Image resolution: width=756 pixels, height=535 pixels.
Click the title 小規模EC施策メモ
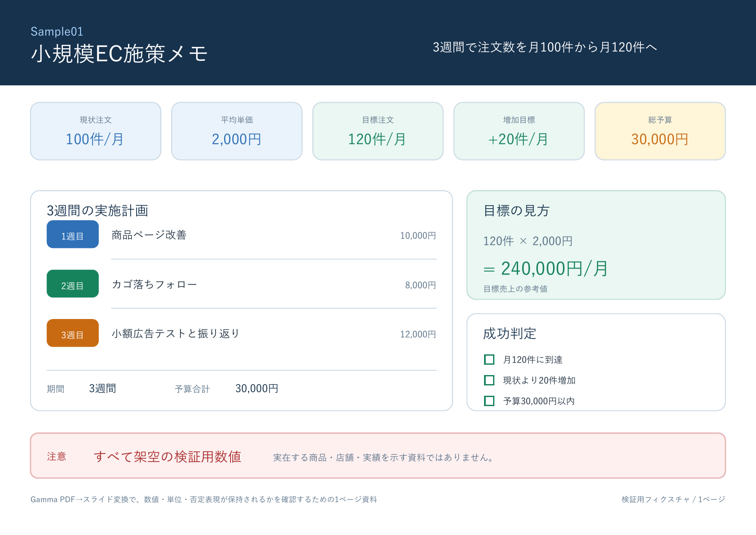click(x=119, y=54)
